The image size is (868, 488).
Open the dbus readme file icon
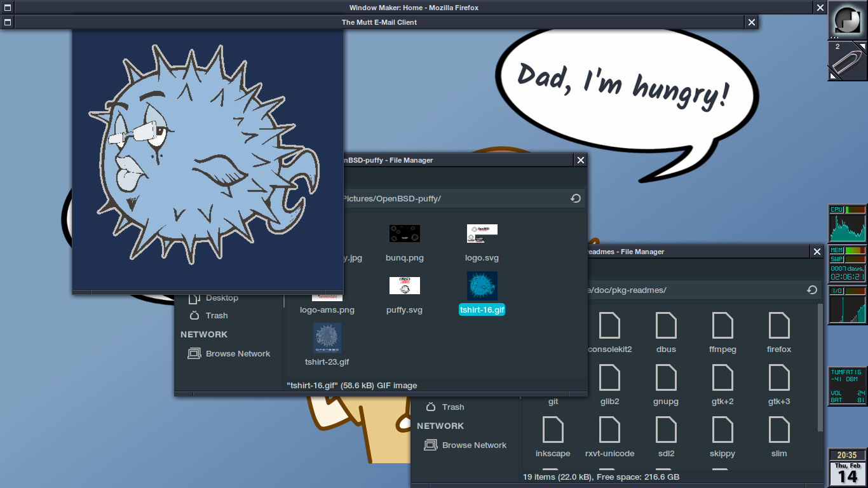click(666, 325)
